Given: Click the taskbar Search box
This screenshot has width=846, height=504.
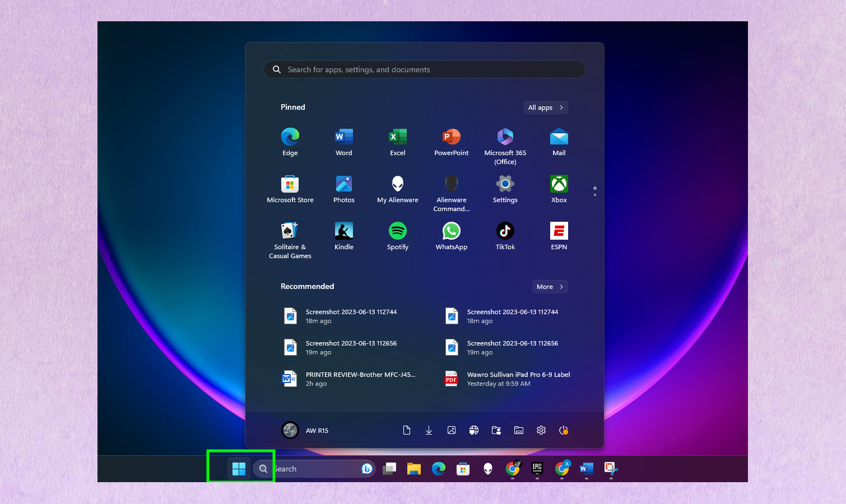Looking at the screenshot, I should click(x=314, y=469).
